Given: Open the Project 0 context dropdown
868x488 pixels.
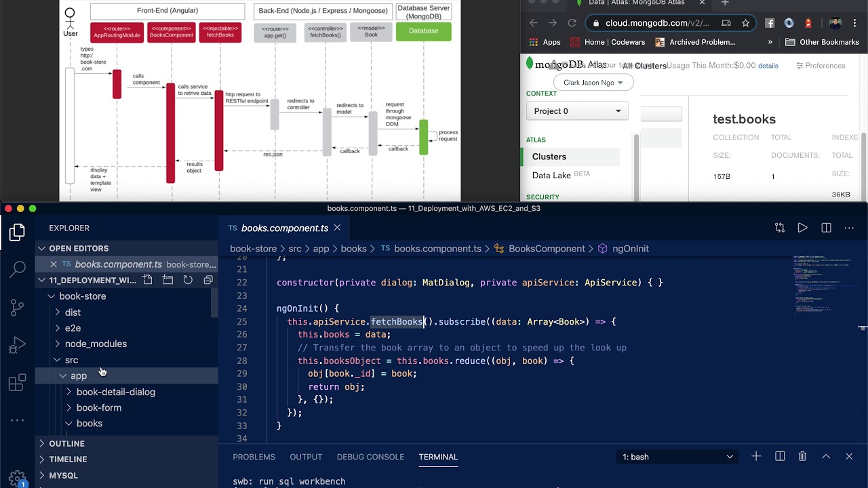Looking at the screenshot, I should tap(577, 111).
